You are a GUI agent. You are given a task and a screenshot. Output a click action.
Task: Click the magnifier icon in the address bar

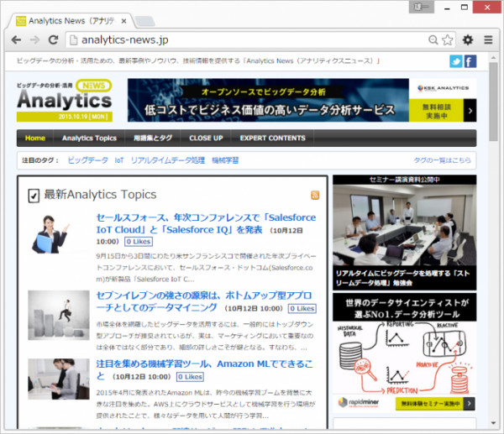point(433,39)
